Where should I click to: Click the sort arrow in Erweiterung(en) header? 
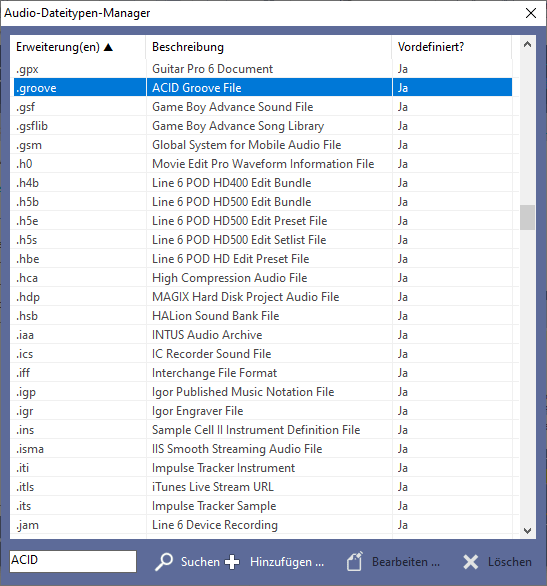point(108,47)
